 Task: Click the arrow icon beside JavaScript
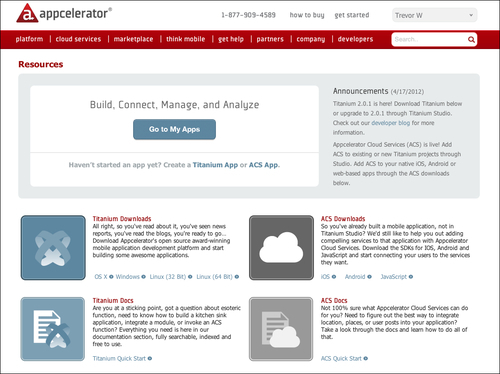click(x=411, y=277)
